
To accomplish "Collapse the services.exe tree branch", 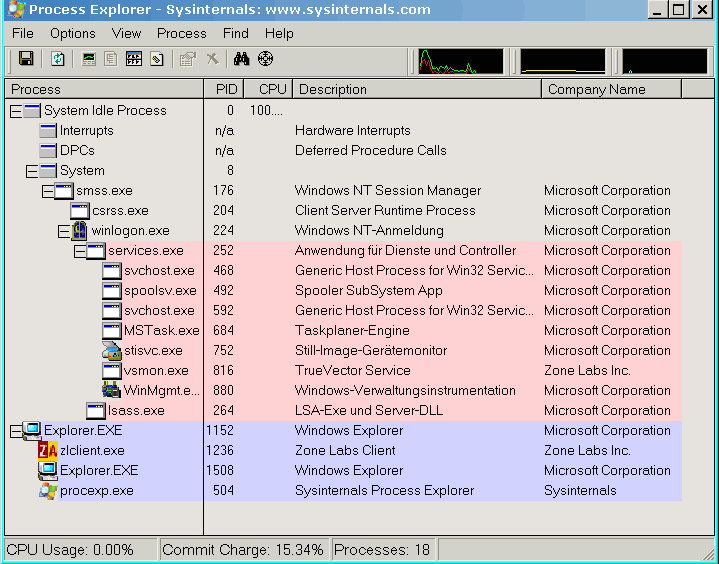I will click(x=79, y=251).
